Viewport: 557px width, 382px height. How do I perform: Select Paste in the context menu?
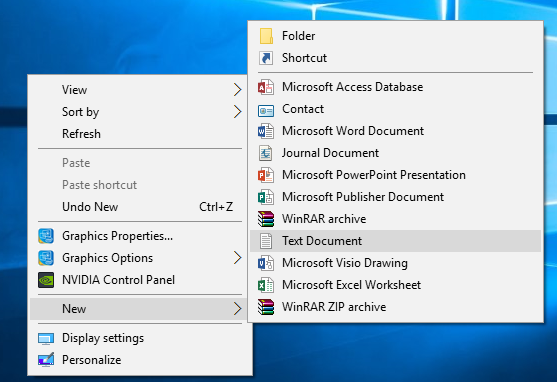click(x=140, y=163)
